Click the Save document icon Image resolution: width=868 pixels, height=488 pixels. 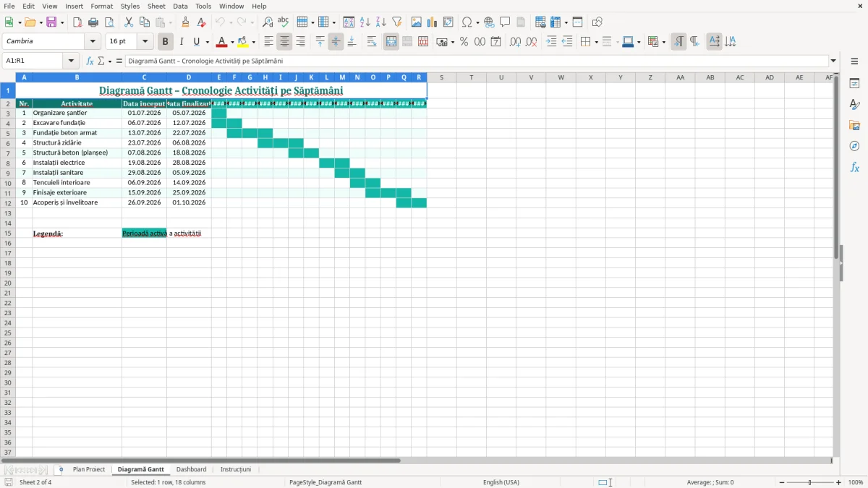tap(51, 22)
